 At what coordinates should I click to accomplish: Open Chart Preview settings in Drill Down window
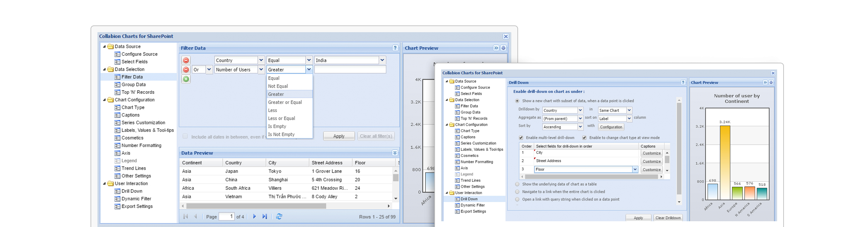771,83
